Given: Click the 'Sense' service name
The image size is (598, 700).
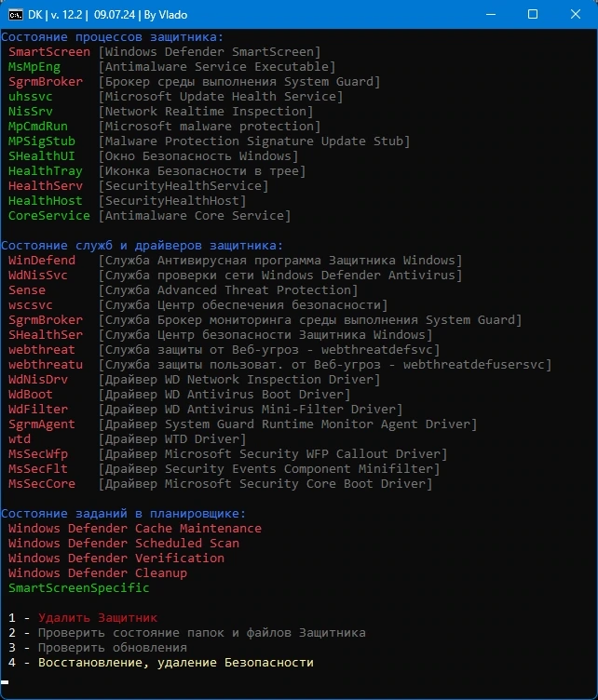Looking at the screenshot, I should click(x=27, y=290).
